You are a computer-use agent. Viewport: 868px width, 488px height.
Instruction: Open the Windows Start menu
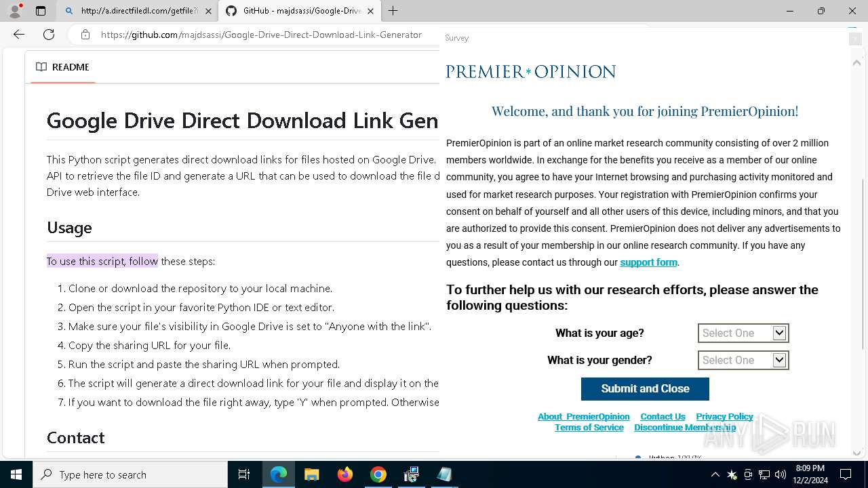click(x=16, y=474)
